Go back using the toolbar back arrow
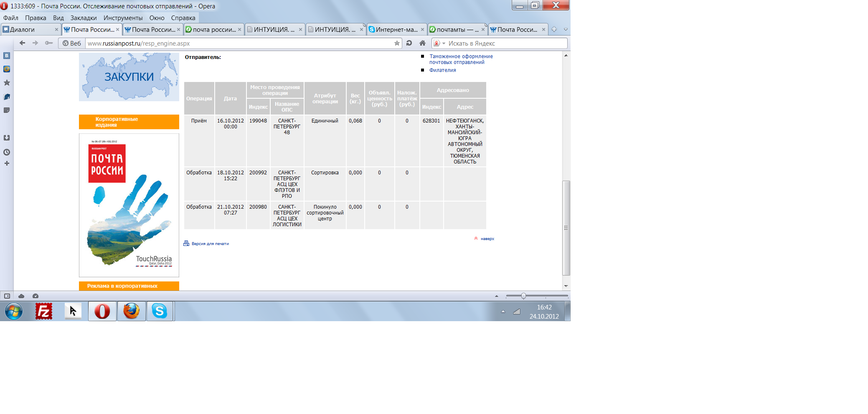The height and width of the screenshot is (414, 868). click(x=23, y=43)
